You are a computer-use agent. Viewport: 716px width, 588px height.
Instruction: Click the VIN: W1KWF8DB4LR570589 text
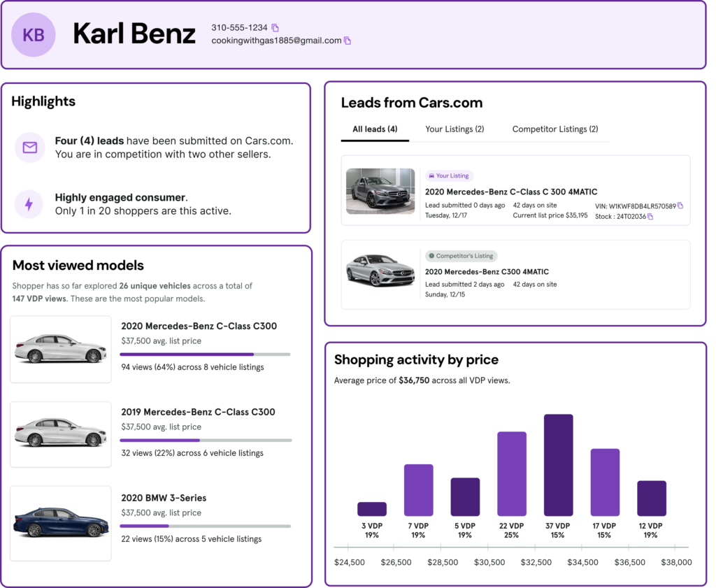[635, 206]
